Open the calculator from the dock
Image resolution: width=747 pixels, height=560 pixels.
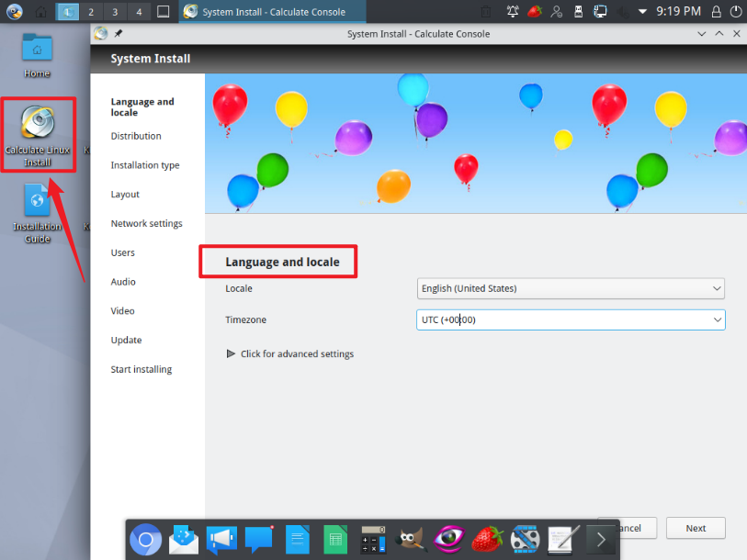[x=373, y=540]
